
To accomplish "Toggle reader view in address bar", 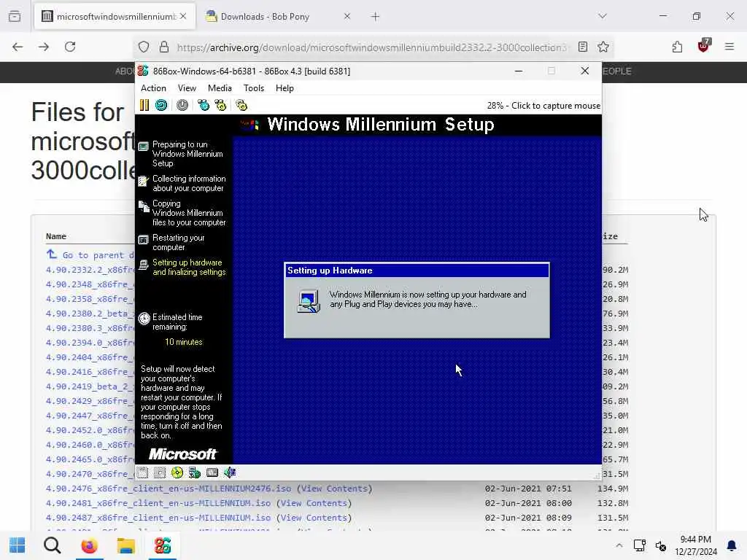I will pyautogui.click(x=583, y=47).
